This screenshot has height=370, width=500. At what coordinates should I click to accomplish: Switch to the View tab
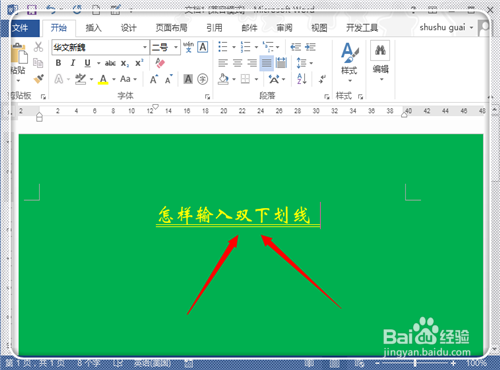[319, 28]
